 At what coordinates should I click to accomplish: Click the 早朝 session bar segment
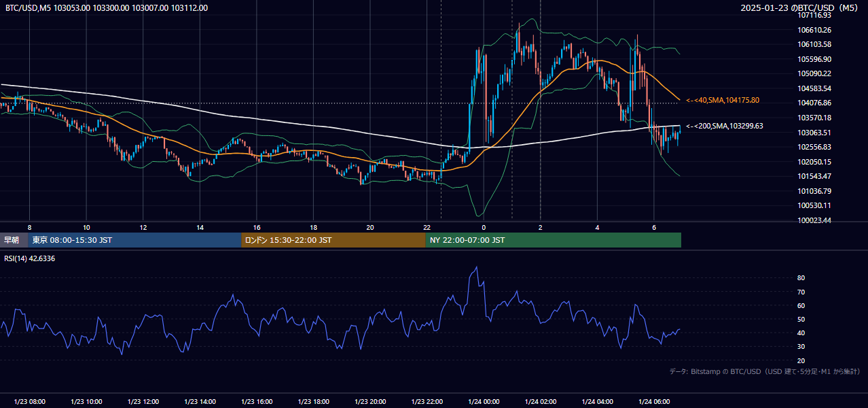[14, 240]
